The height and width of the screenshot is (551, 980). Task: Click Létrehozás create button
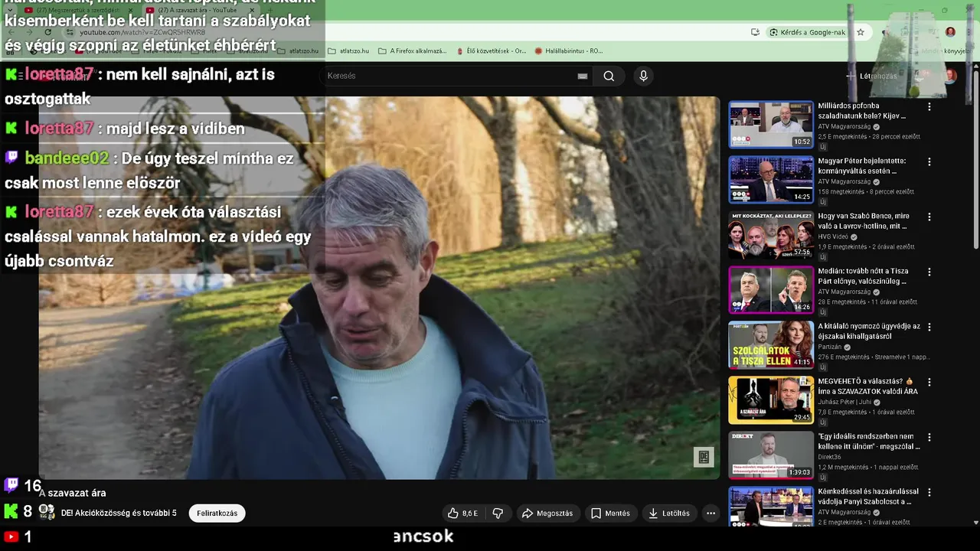[x=871, y=76]
